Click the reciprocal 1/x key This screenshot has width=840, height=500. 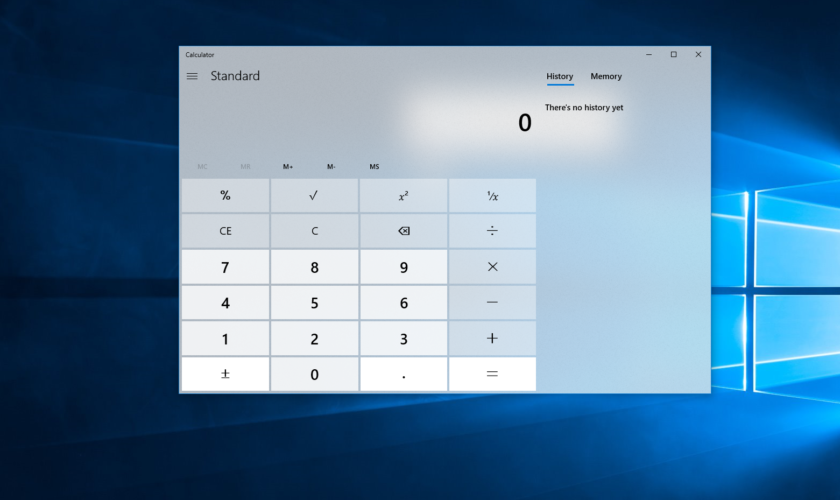(x=492, y=196)
